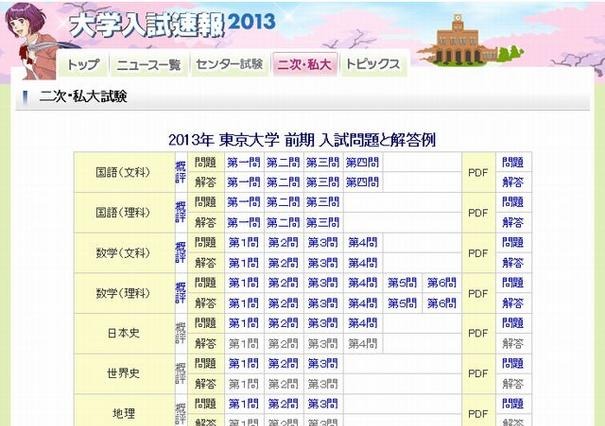Download 数学(文科) PDF 解答
The height and width of the screenshot is (426, 605).
tap(513, 263)
